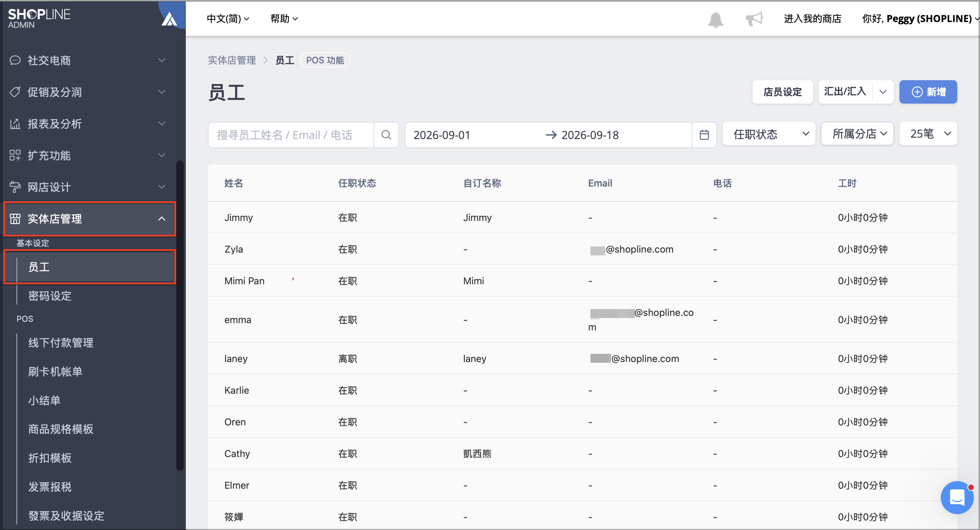Focus the employee name search field
Image resolution: width=980 pixels, height=530 pixels.
(x=291, y=135)
